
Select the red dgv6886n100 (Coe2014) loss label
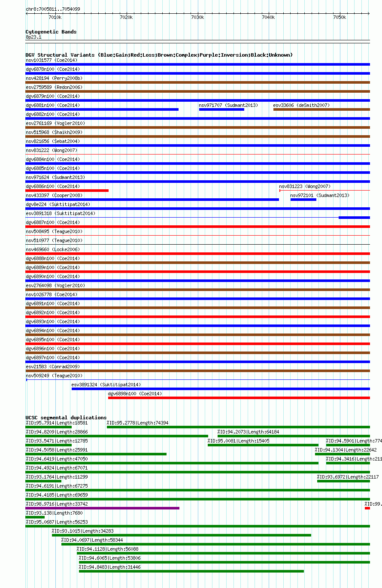(x=53, y=186)
